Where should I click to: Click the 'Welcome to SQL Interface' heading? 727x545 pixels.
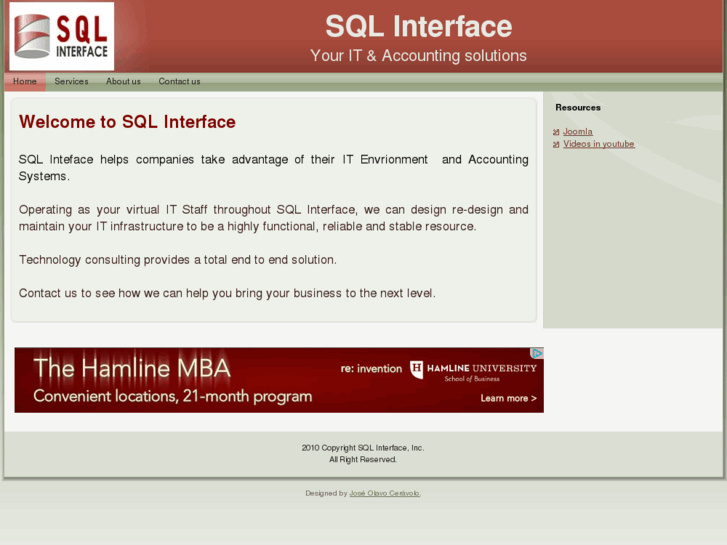[x=128, y=122]
